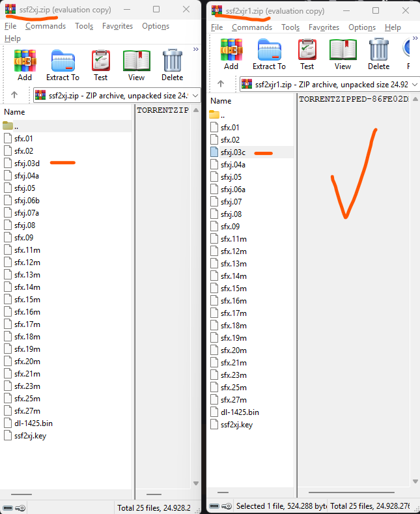420x514 pixels.
Task: Open parent folder '..' in ssf2xjr1.zip window
Action: pos(217,115)
